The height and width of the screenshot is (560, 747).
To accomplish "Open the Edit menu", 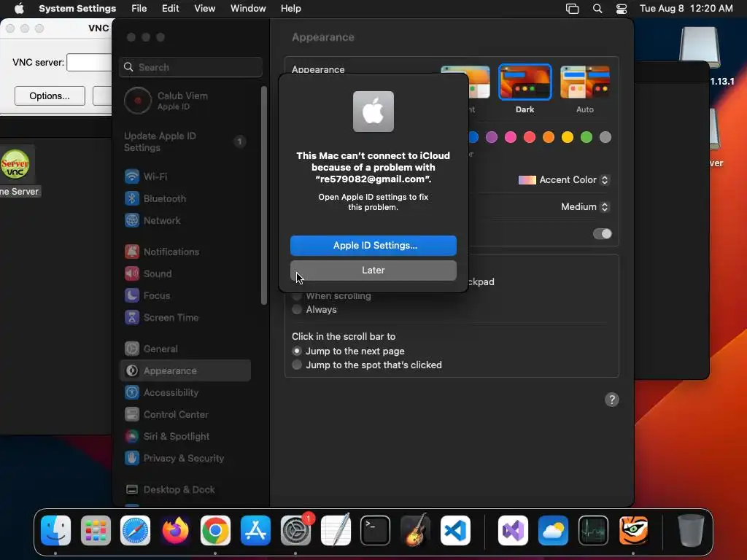I will click(x=170, y=9).
